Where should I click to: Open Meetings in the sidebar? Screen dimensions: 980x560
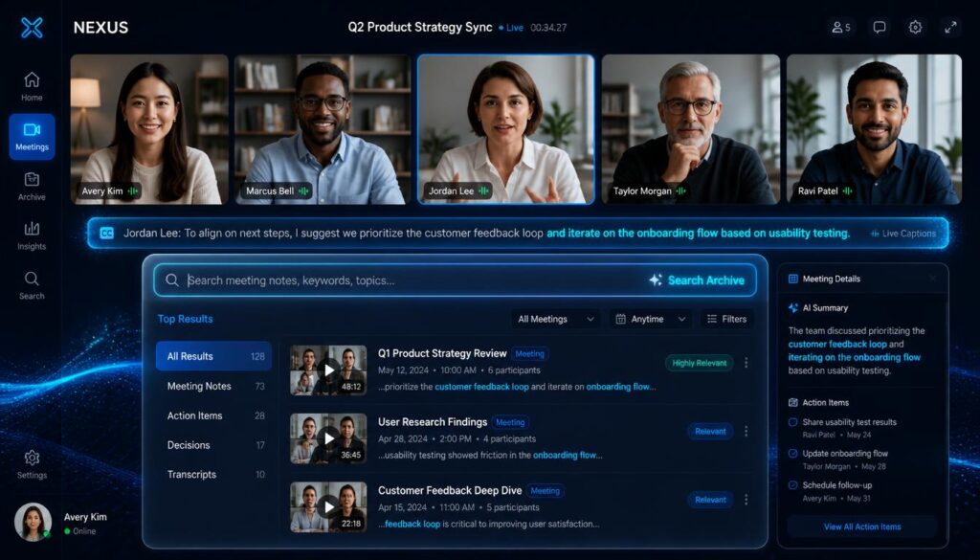[x=32, y=137]
